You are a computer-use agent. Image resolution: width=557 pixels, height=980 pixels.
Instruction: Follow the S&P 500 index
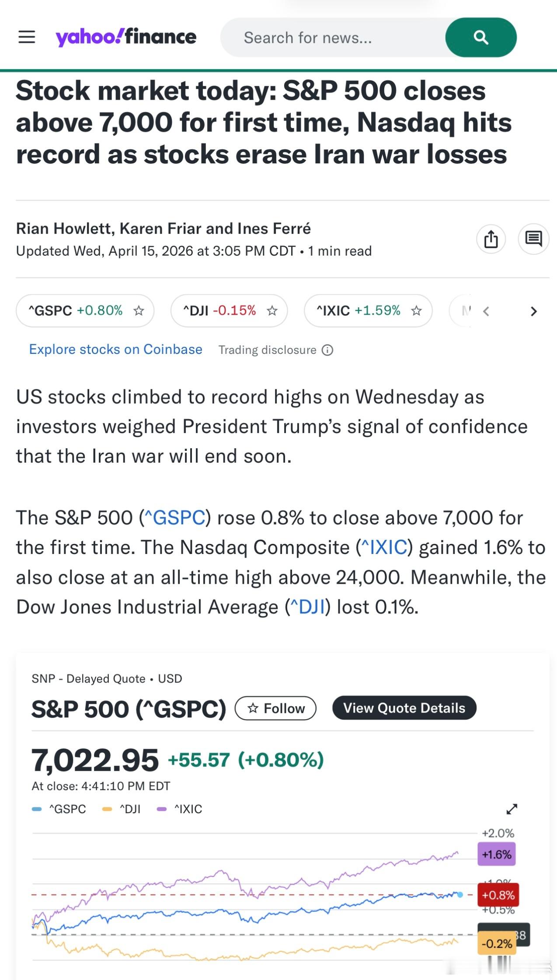(x=275, y=708)
